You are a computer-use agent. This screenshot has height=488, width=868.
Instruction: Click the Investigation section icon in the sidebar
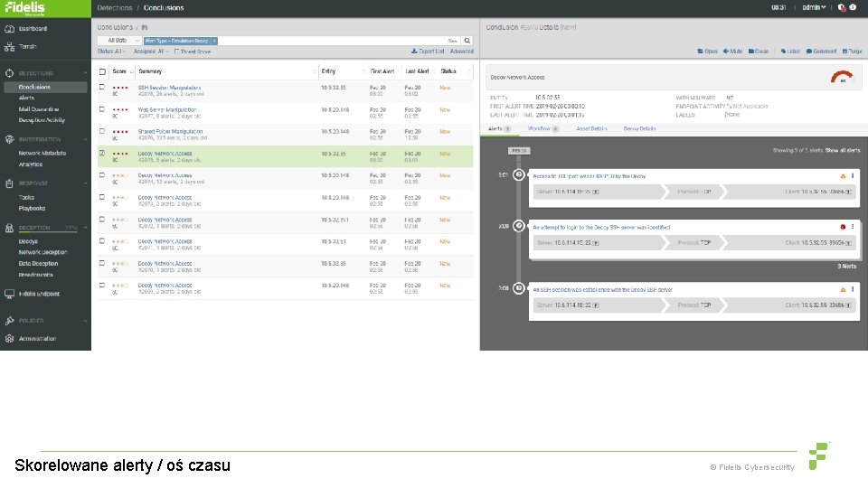coord(9,139)
